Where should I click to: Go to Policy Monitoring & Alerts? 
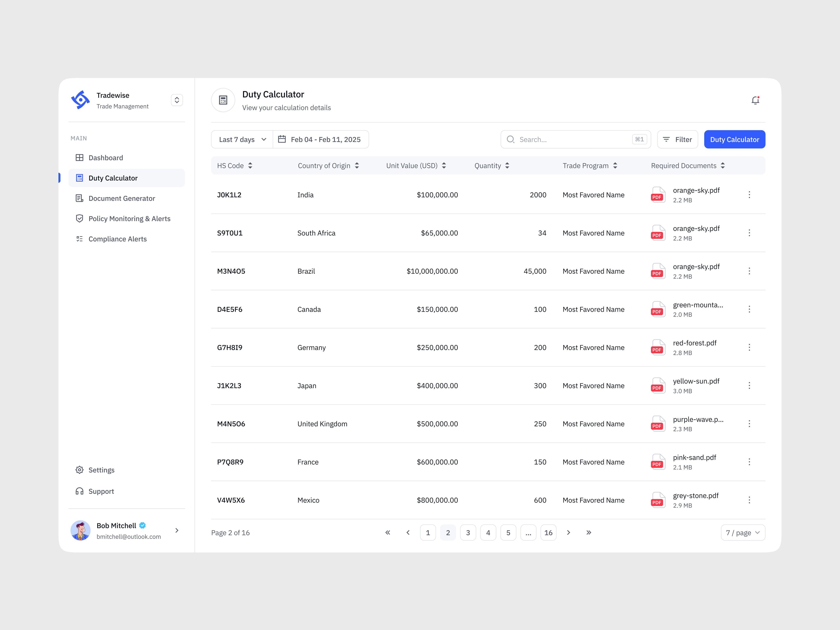tap(129, 219)
